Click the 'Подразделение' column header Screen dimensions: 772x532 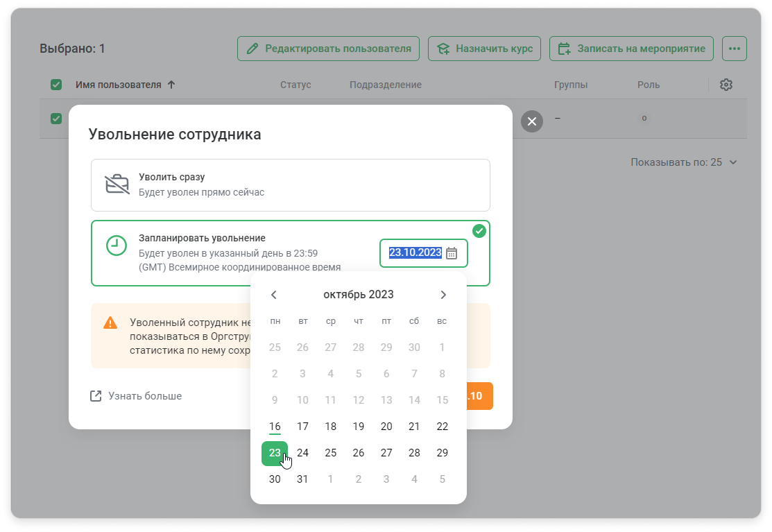tap(386, 85)
